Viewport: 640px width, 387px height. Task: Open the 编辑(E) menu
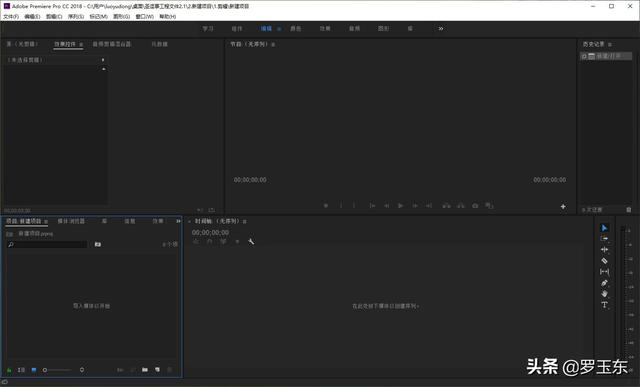point(32,17)
